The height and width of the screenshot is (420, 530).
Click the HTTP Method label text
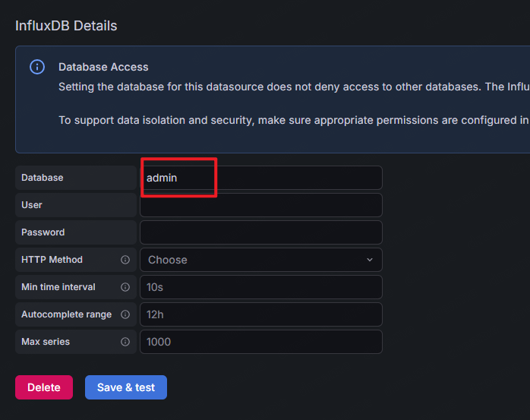click(51, 260)
